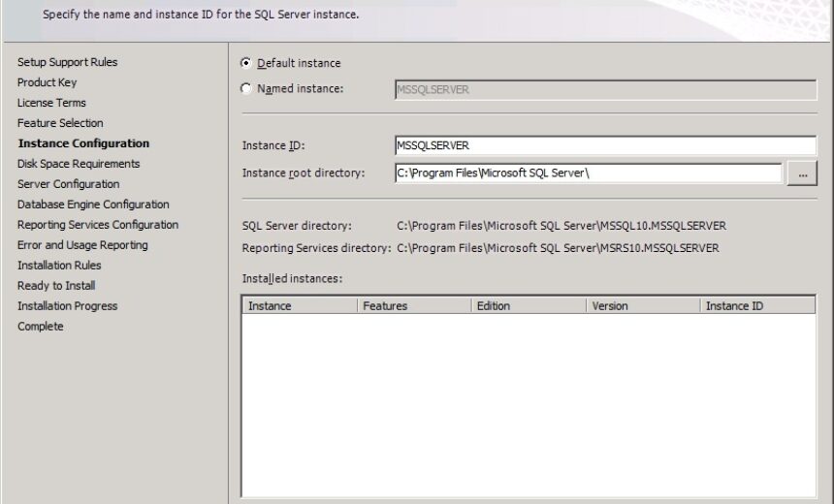
Task: Select the Named instance radio button
Action: (245, 88)
